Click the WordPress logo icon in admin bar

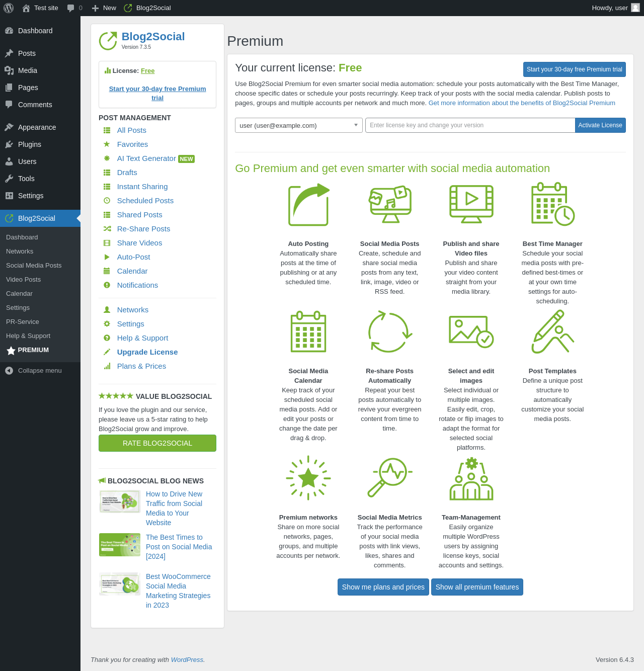pyautogui.click(x=9, y=8)
